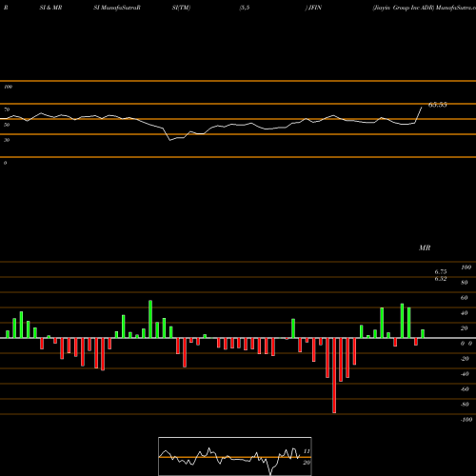Select the MR heading above lower chart
This screenshot has width=476, height=476.
[x=425, y=248]
